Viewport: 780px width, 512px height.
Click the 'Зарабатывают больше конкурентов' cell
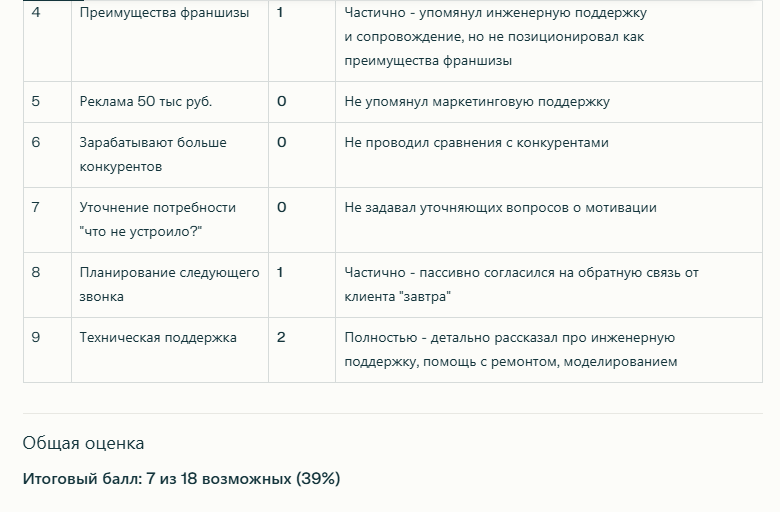153,154
